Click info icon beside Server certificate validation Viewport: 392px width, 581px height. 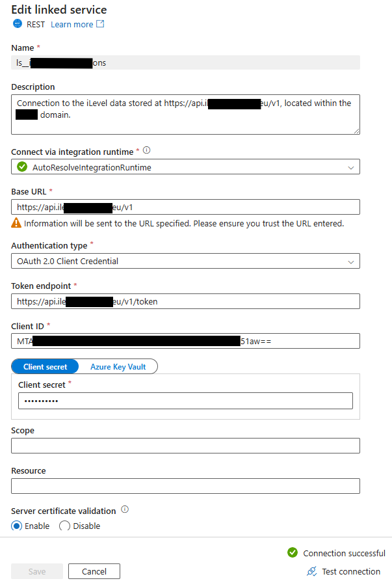point(125,510)
